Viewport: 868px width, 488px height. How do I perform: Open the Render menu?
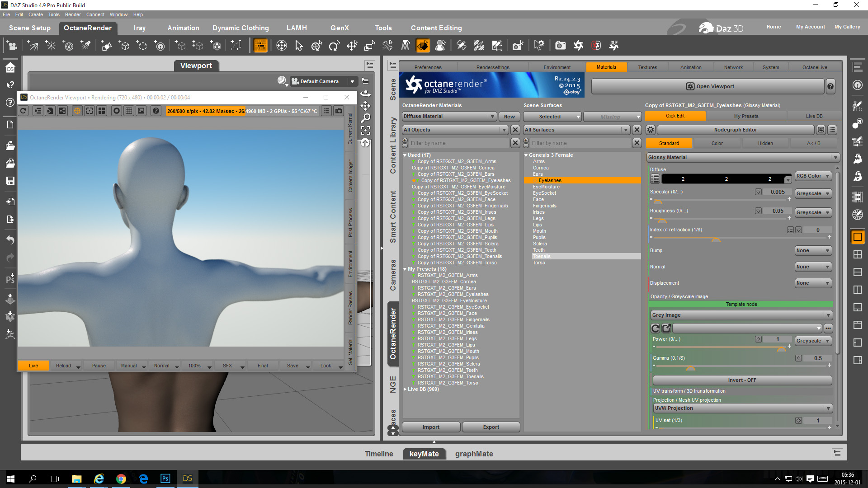click(72, 14)
